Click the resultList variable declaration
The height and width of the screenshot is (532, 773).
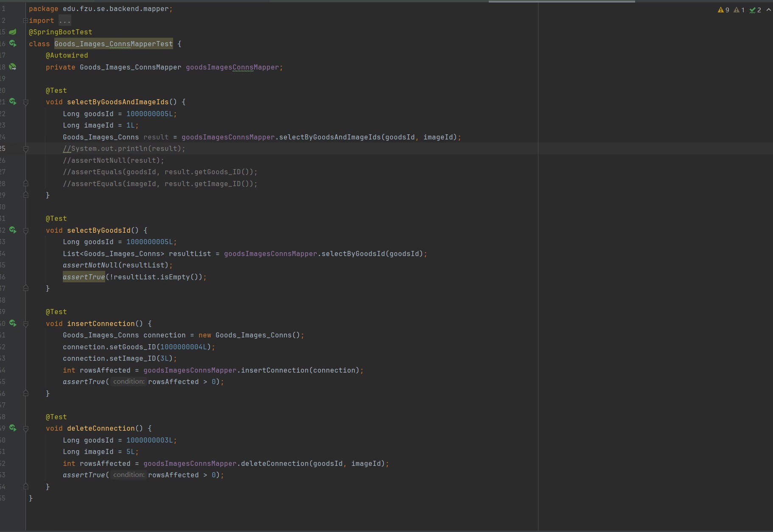click(190, 253)
